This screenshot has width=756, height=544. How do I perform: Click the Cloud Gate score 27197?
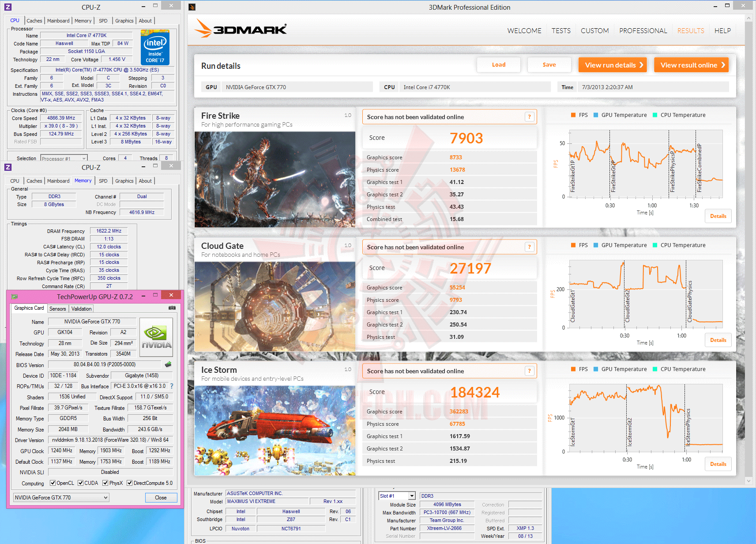(470, 268)
